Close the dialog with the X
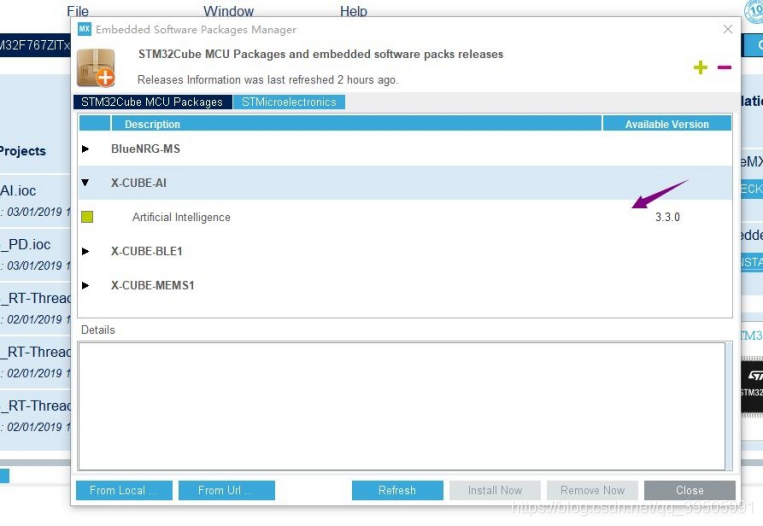763x526 pixels. click(x=727, y=29)
